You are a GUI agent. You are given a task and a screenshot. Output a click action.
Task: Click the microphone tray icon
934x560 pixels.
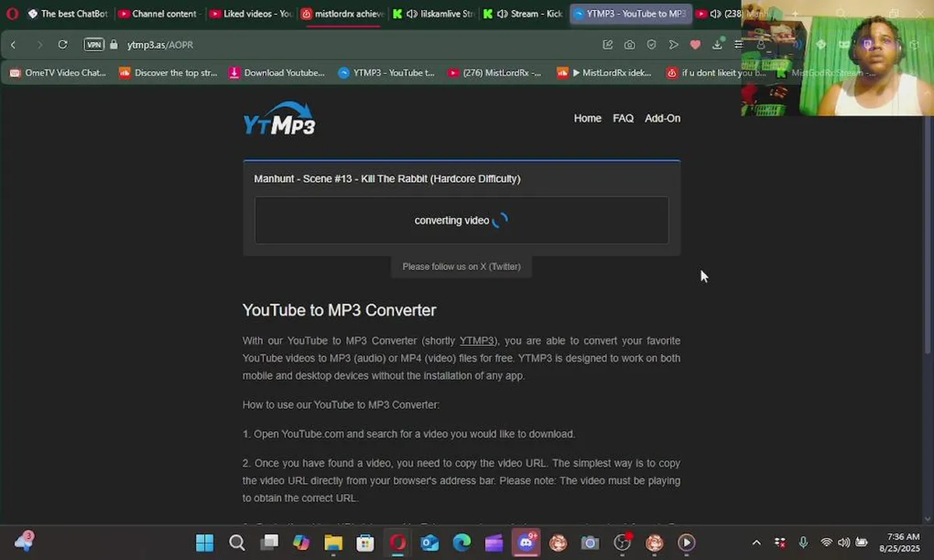click(803, 543)
